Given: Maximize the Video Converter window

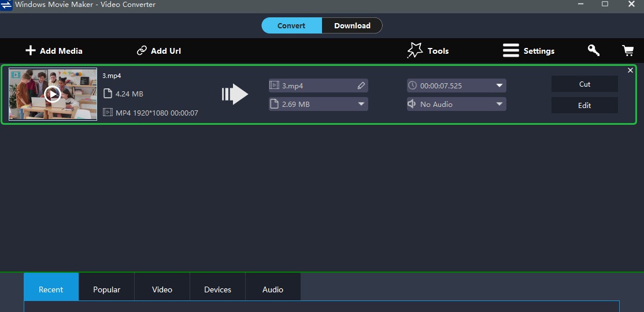Looking at the screenshot, I should 605,3.
